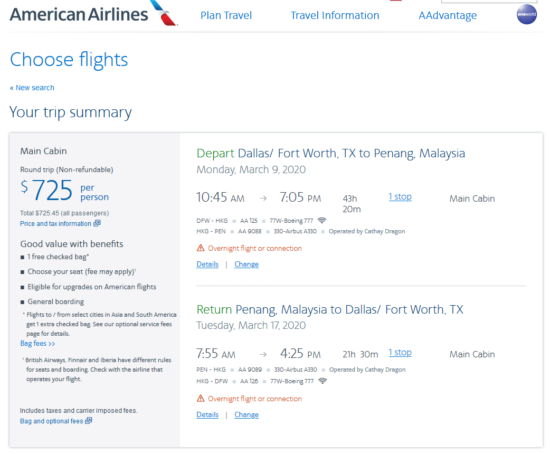Screen dimensions: 550x454
Task: Click the American Airlines flight symbol logo
Action: point(163,13)
